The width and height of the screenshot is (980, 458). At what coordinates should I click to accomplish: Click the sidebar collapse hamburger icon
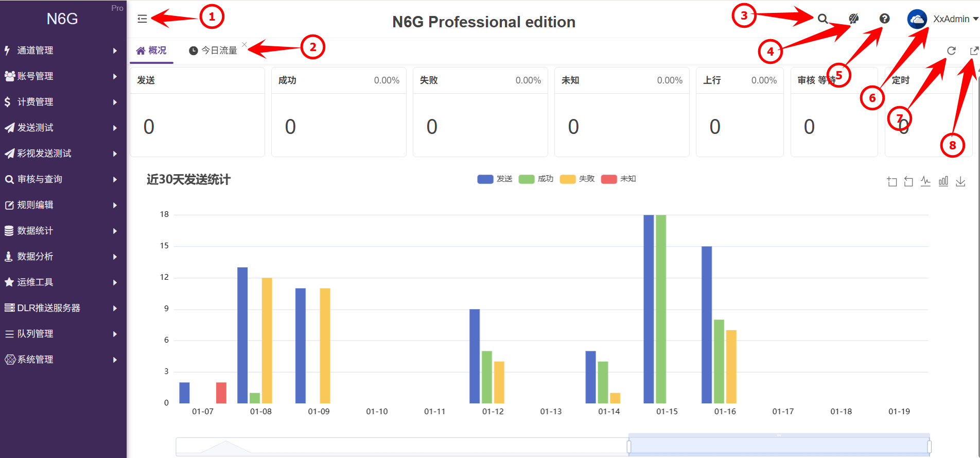point(142,19)
